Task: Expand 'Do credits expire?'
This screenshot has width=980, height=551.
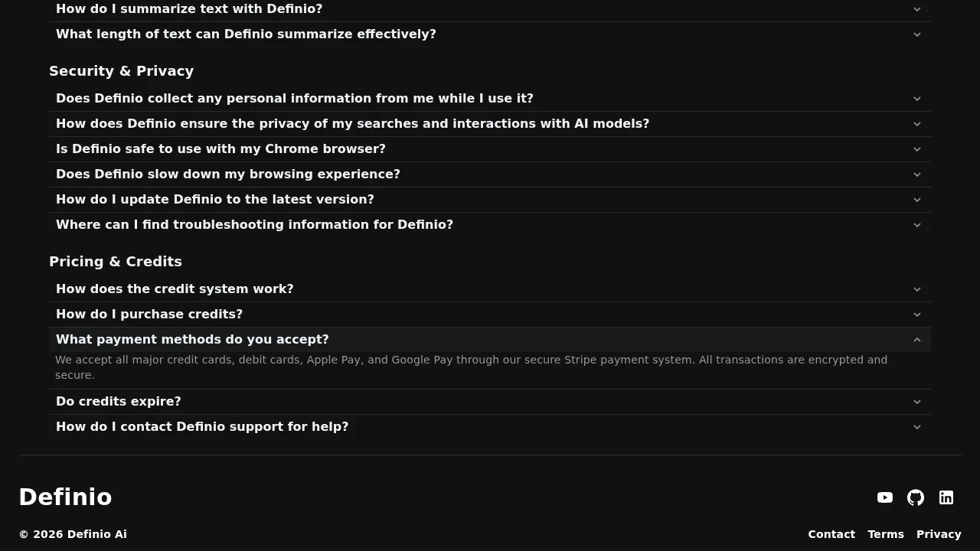Action: click(x=490, y=401)
